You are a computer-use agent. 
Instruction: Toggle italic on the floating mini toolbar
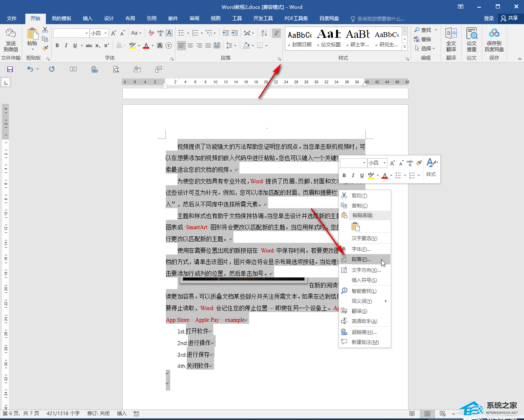[x=353, y=175]
